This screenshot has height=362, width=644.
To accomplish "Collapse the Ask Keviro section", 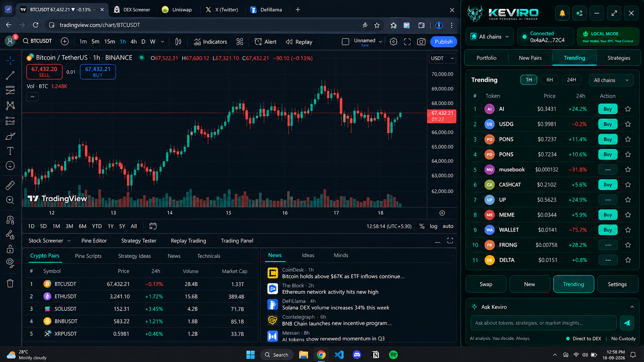I will coord(632,307).
